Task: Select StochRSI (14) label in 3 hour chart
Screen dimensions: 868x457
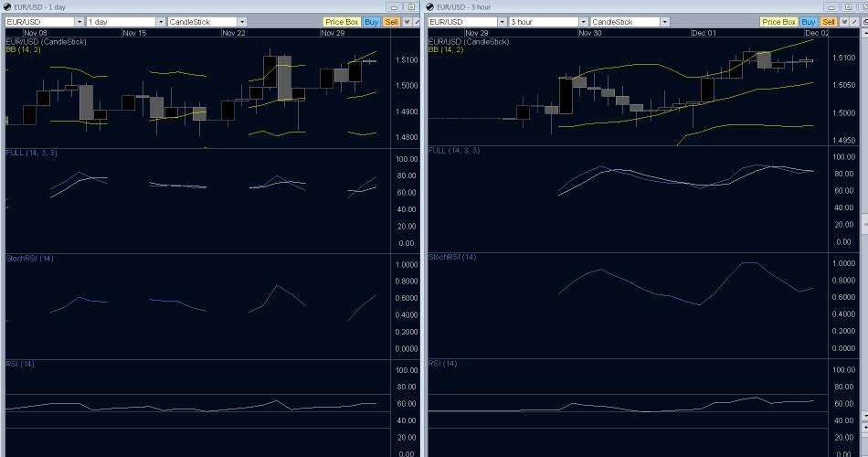Action: coord(452,257)
